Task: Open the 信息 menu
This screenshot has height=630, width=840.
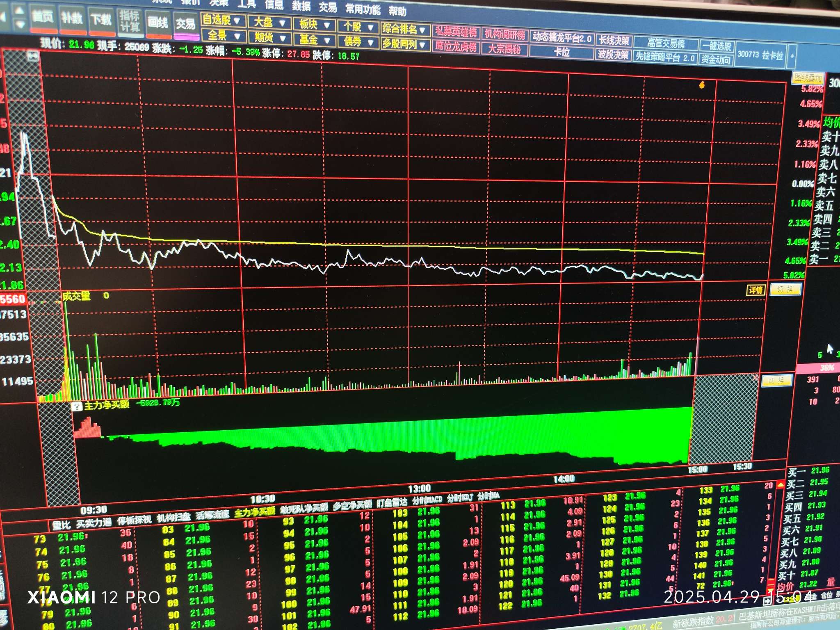Action: click(274, 5)
